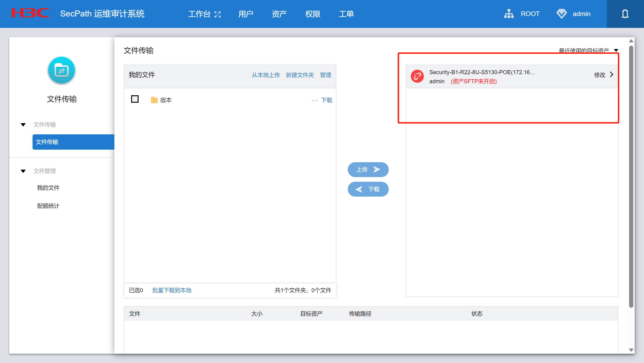
Task: Collapse the 文件管理 sidebar group
Action: click(x=23, y=171)
